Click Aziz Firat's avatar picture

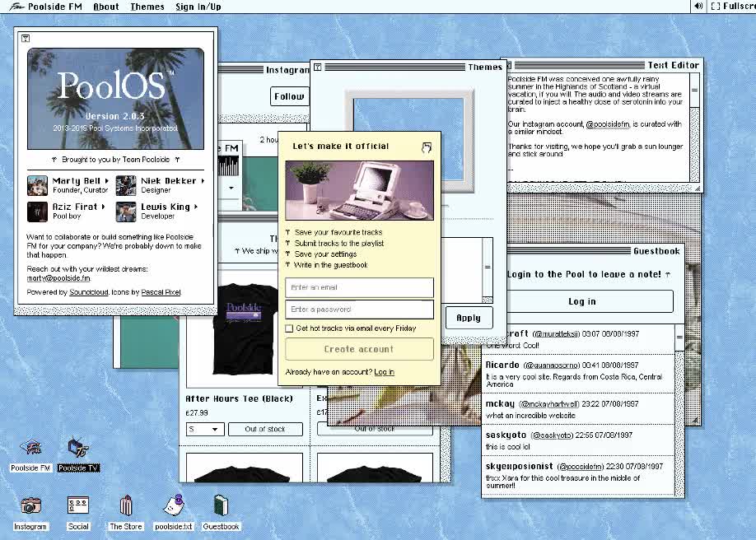[37, 212]
